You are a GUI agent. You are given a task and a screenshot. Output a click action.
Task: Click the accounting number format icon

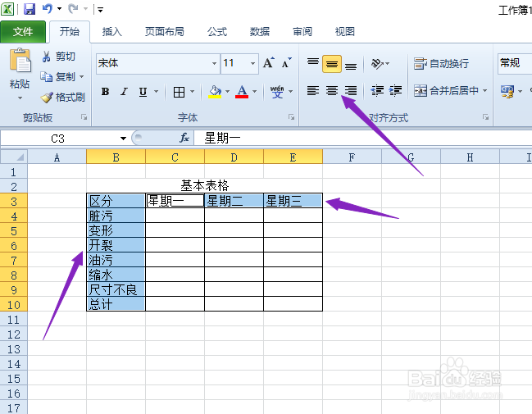click(507, 91)
